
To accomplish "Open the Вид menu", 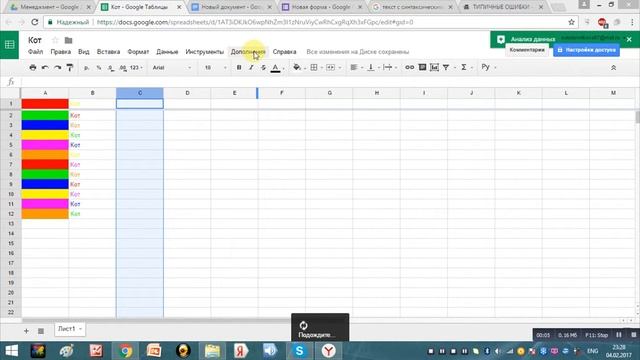I will point(84,52).
